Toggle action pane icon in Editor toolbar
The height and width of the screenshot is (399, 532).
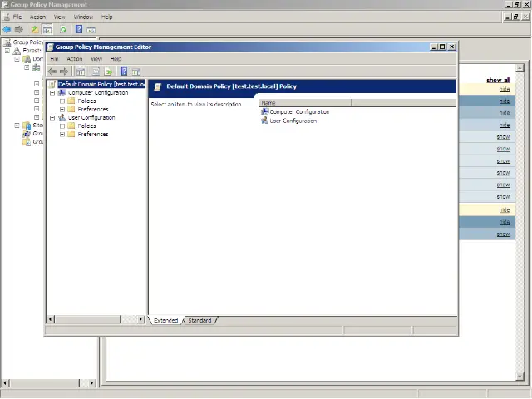point(136,72)
